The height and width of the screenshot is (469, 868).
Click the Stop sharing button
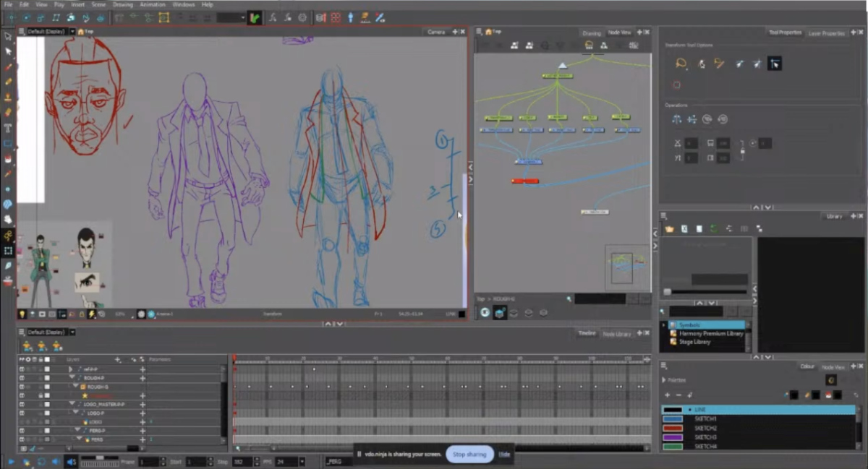[469, 454]
